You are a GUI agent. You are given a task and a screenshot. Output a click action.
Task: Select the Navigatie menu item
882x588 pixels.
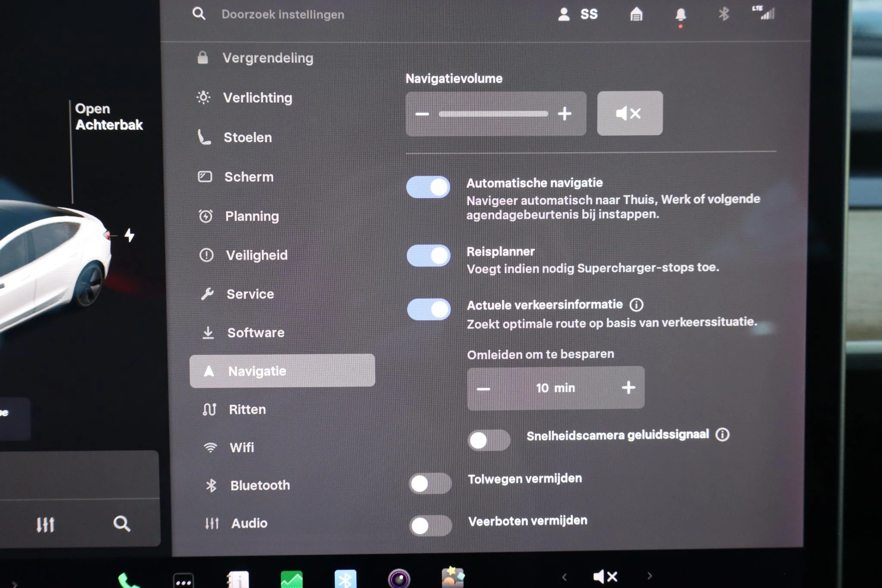point(282,371)
